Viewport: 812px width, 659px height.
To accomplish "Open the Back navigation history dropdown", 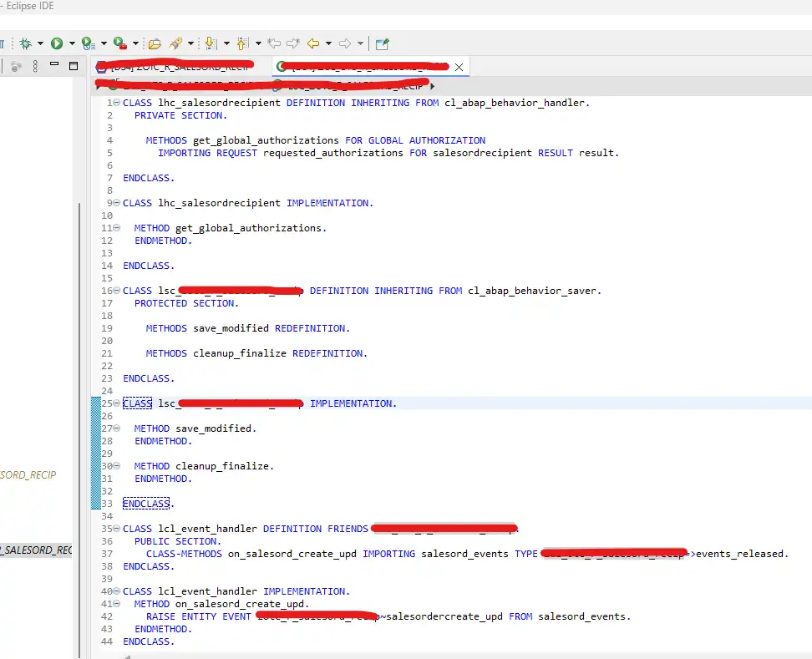I will 328,43.
